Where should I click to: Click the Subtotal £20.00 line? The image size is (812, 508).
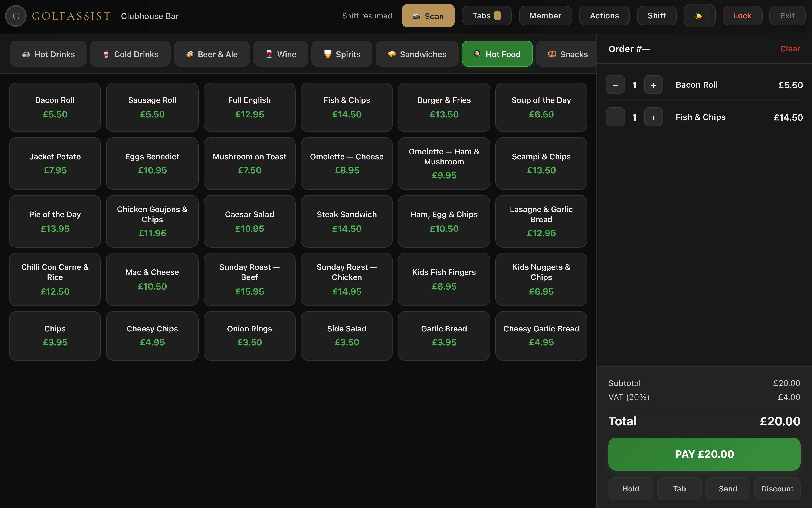(x=704, y=383)
